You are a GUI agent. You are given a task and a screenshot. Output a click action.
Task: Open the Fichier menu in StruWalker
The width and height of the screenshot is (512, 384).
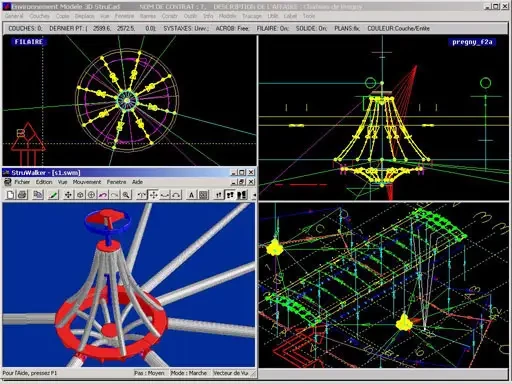pos(22,182)
